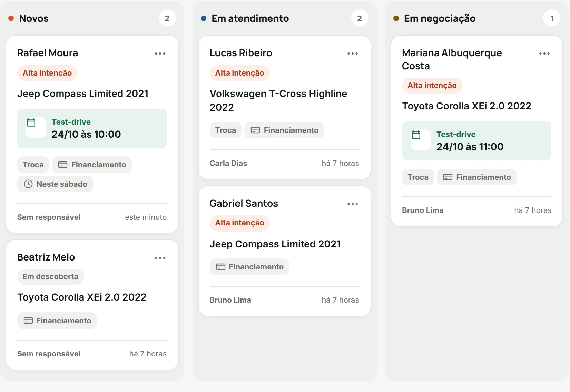Screen dimensions: 570x392
Task: Click Em descoberta tag on Beatriz Melo
Action: tap(50, 276)
